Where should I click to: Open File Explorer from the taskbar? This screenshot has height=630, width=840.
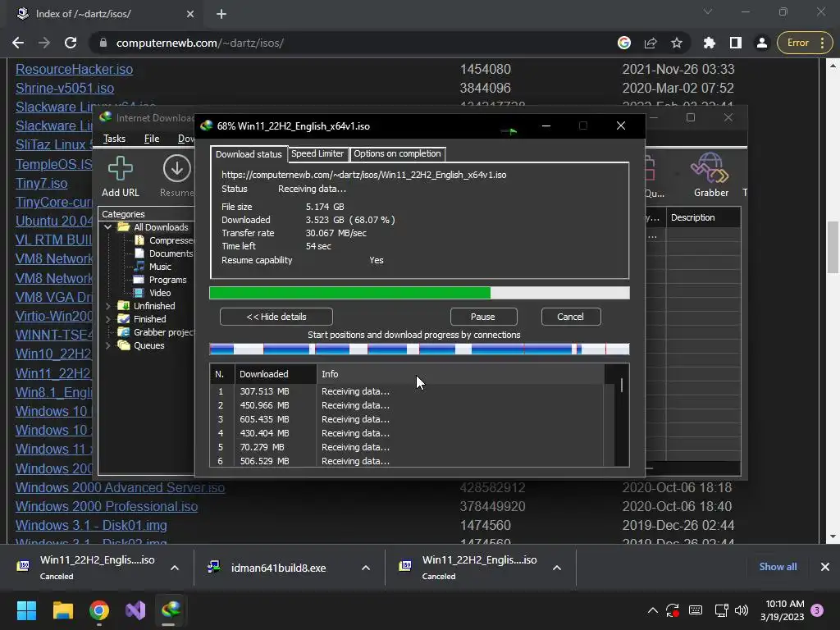pyautogui.click(x=62, y=610)
